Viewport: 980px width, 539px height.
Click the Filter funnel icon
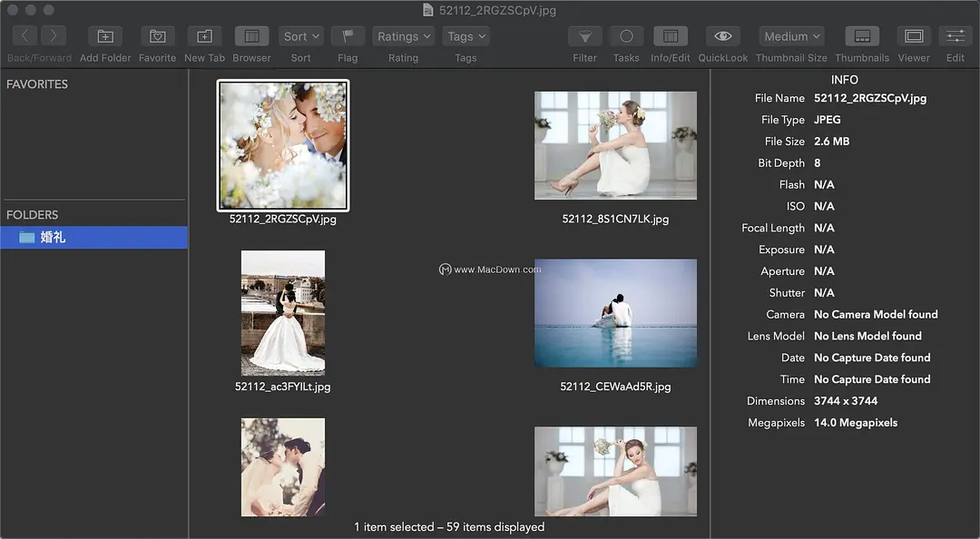(585, 36)
